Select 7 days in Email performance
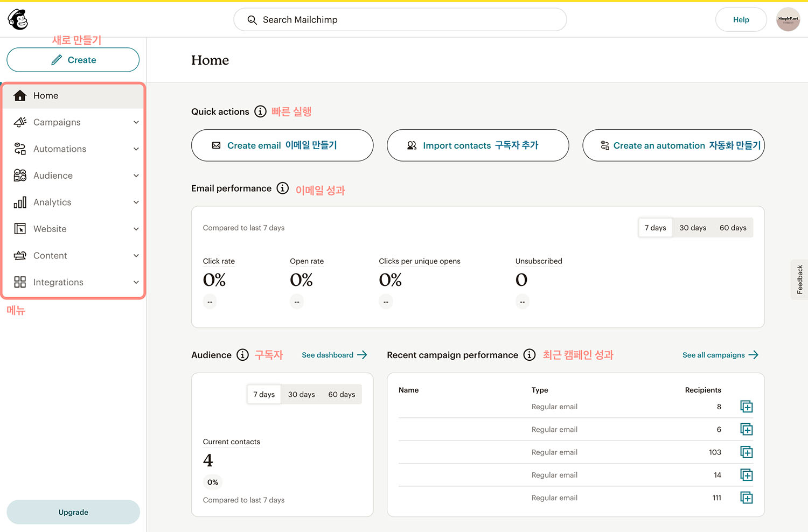 [655, 228]
